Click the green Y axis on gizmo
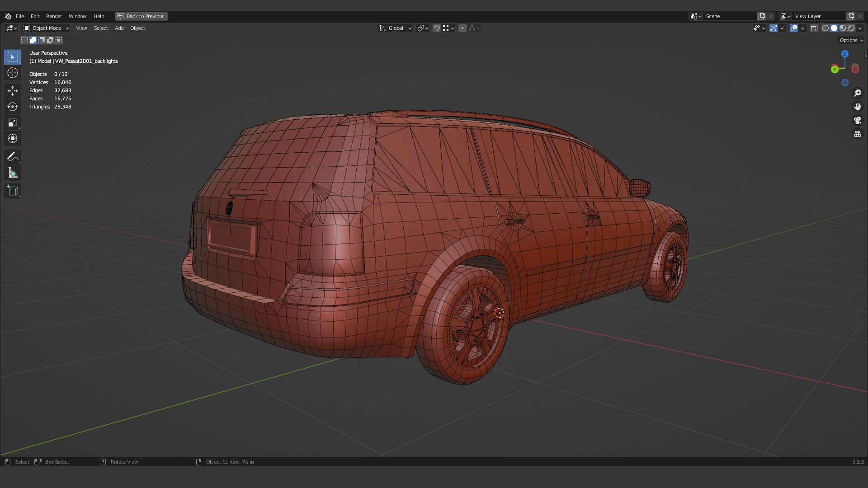This screenshot has width=868, height=488. [x=835, y=69]
